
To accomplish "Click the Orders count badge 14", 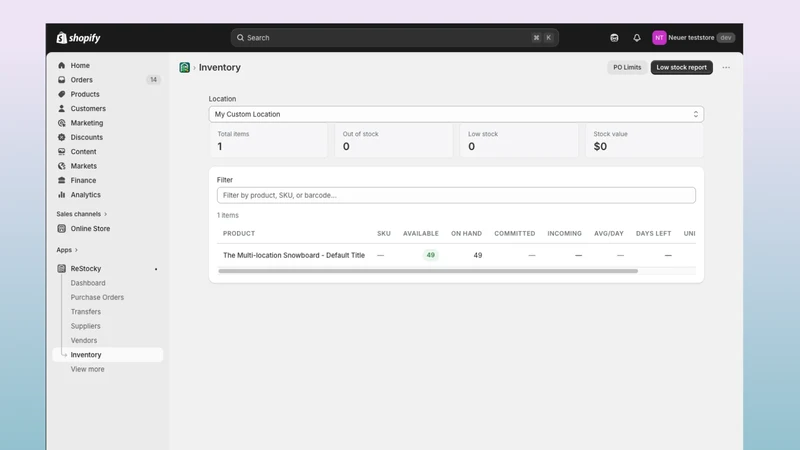I will coord(153,80).
